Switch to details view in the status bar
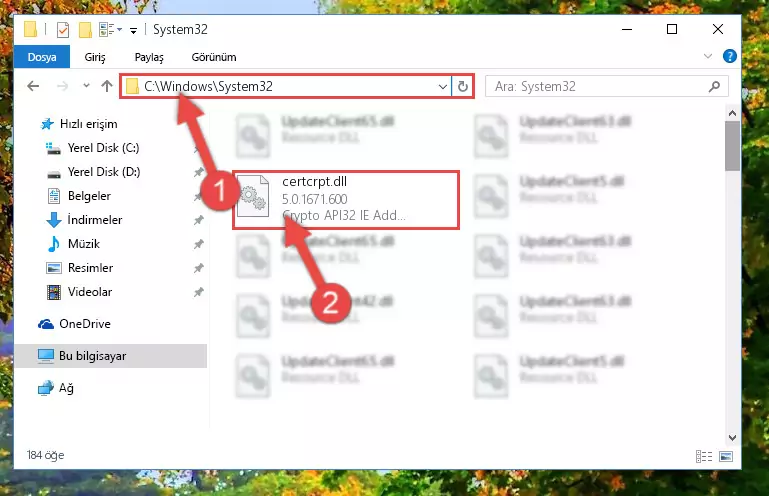Screen dimensions: 769x496 704,456
